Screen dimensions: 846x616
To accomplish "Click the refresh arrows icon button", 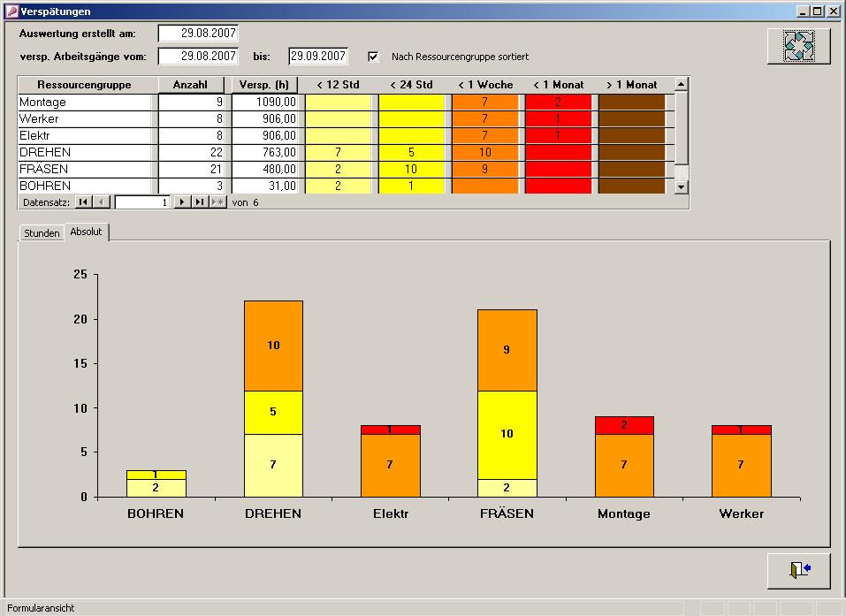I will [798, 46].
